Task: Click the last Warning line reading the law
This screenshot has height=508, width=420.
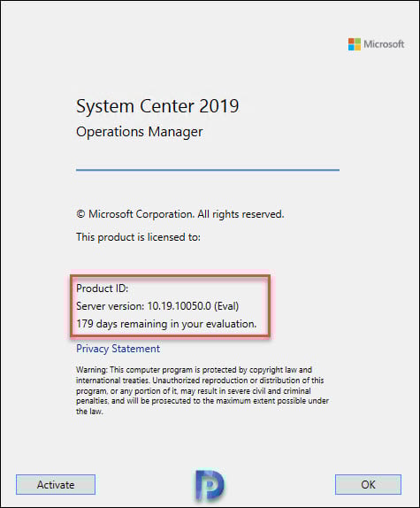Action: 89,412
